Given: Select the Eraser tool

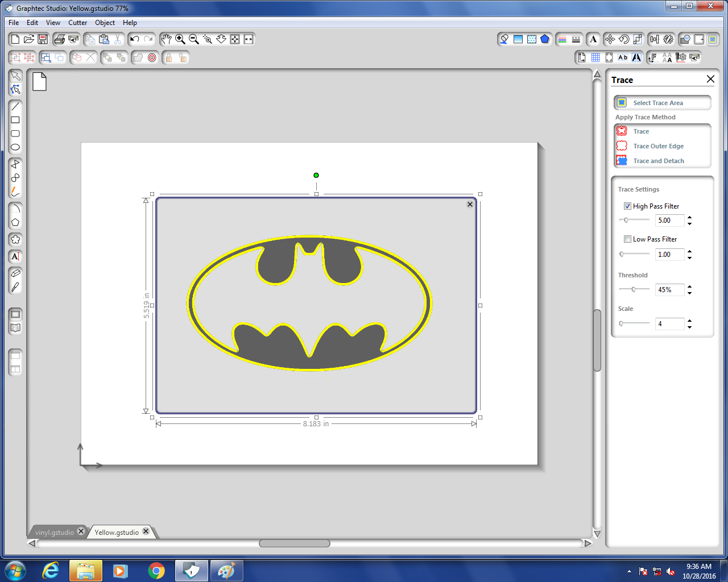Looking at the screenshot, I should [x=15, y=273].
